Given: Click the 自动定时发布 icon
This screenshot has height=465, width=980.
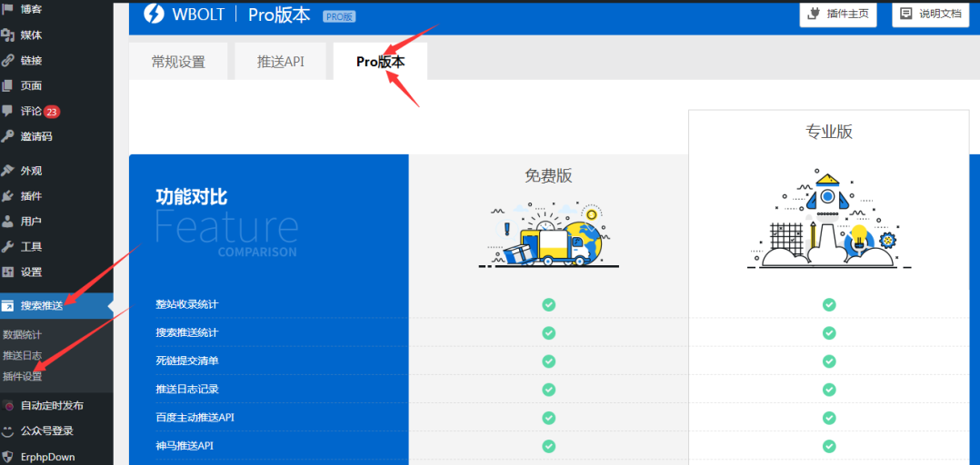Looking at the screenshot, I should click(7, 406).
